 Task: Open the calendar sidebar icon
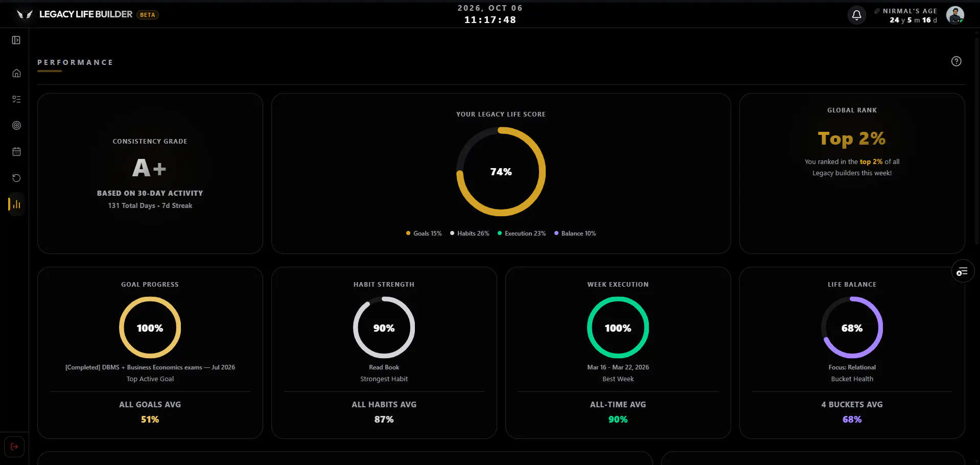[16, 152]
